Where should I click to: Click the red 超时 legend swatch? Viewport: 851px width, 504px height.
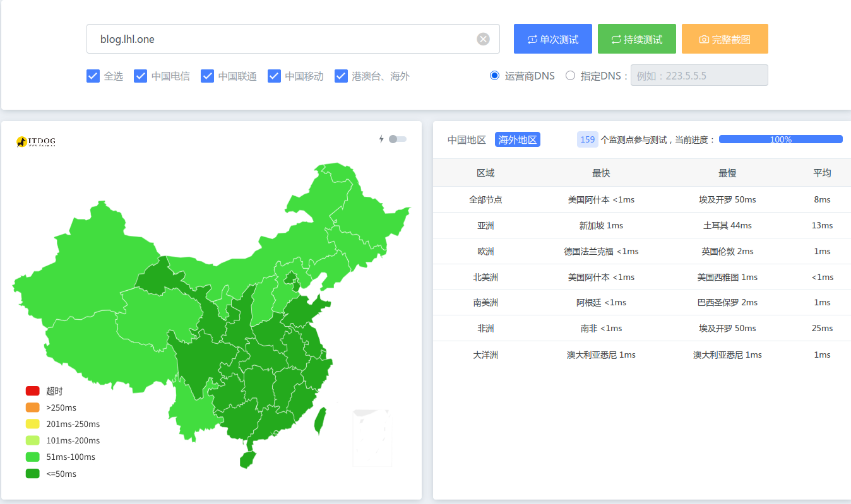(32, 390)
